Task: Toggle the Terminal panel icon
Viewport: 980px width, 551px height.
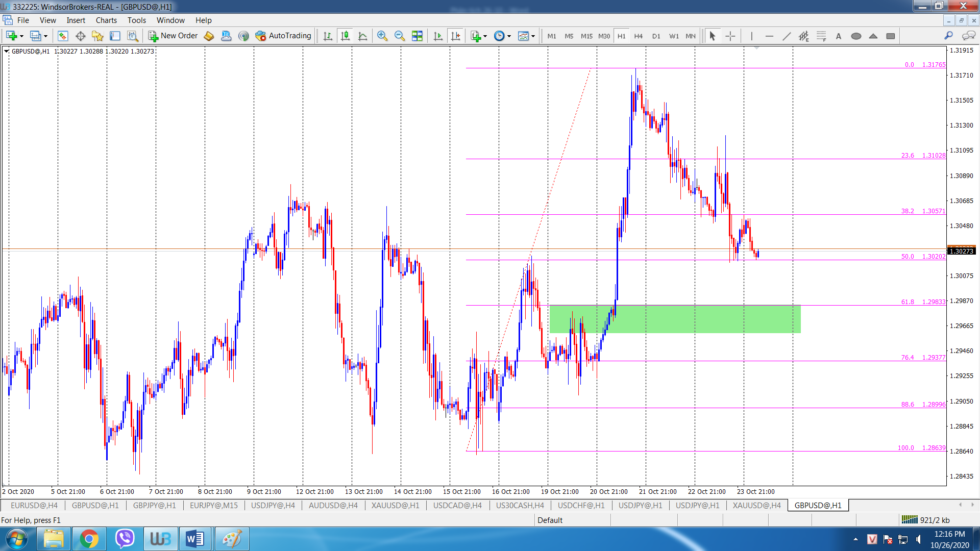Action: [x=115, y=36]
